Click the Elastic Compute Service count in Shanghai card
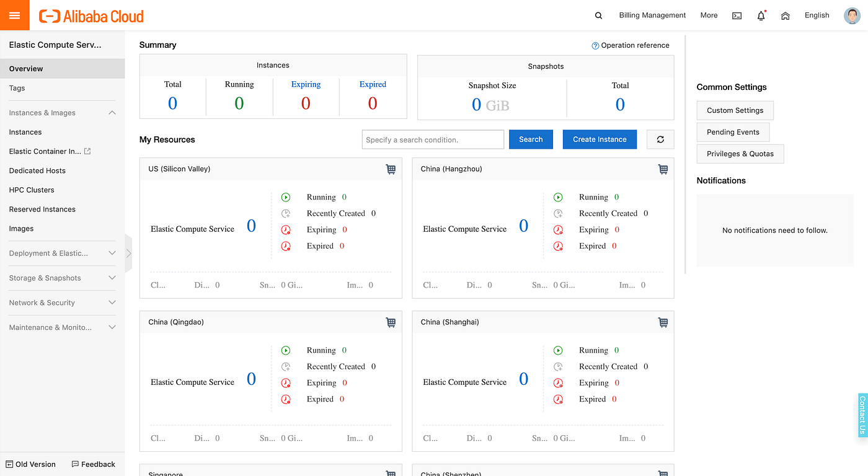 click(x=523, y=379)
